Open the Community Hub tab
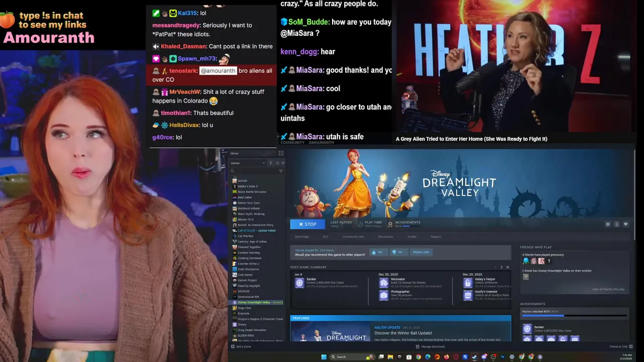Screen dimensions: 644x362 point(353,237)
